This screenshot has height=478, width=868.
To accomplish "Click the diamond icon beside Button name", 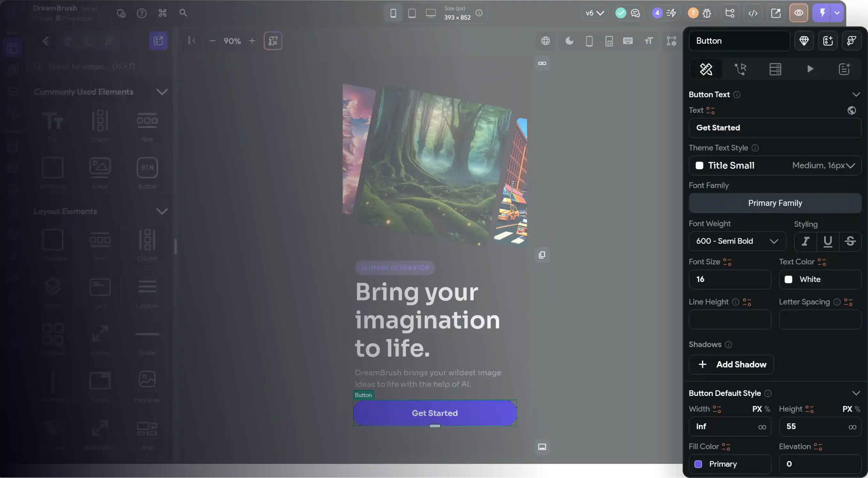I will (804, 41).
